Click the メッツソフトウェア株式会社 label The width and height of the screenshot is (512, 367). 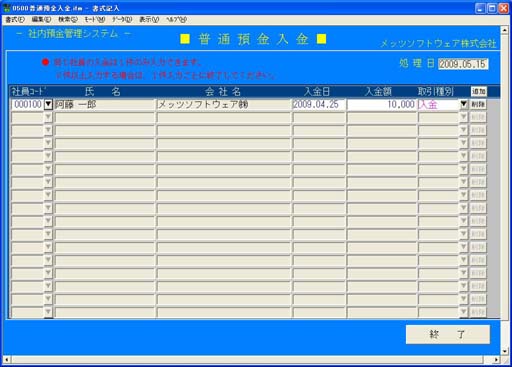438,44
